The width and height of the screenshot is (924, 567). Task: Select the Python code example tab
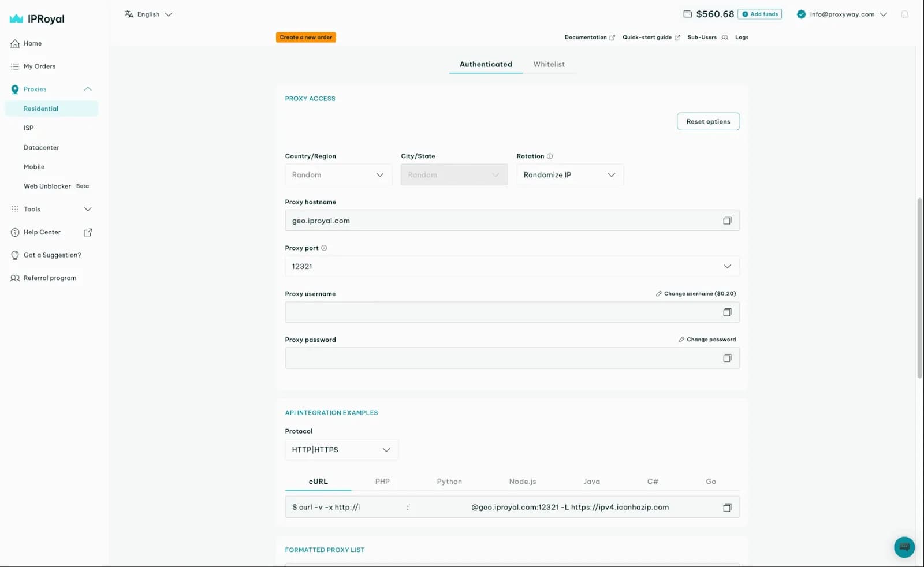pos(449,481)
